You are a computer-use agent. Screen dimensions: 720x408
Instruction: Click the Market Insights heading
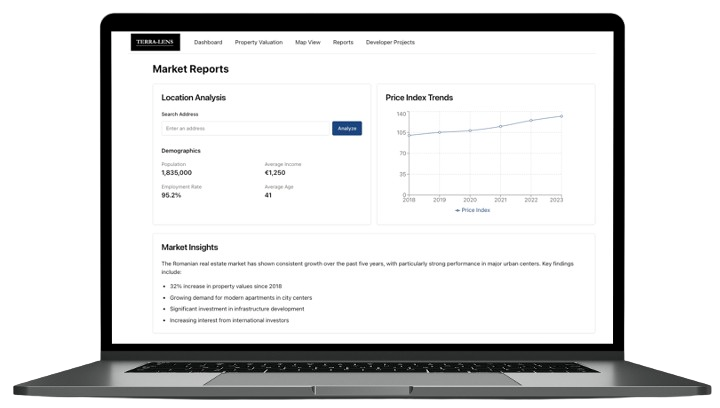click(x=190, y=247)
